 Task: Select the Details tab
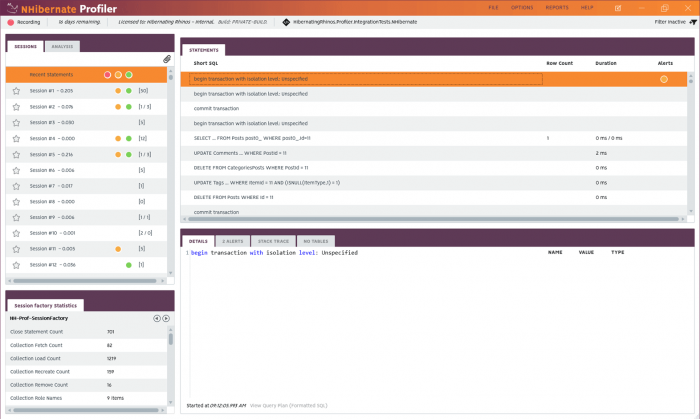click(x=198, y=241)
